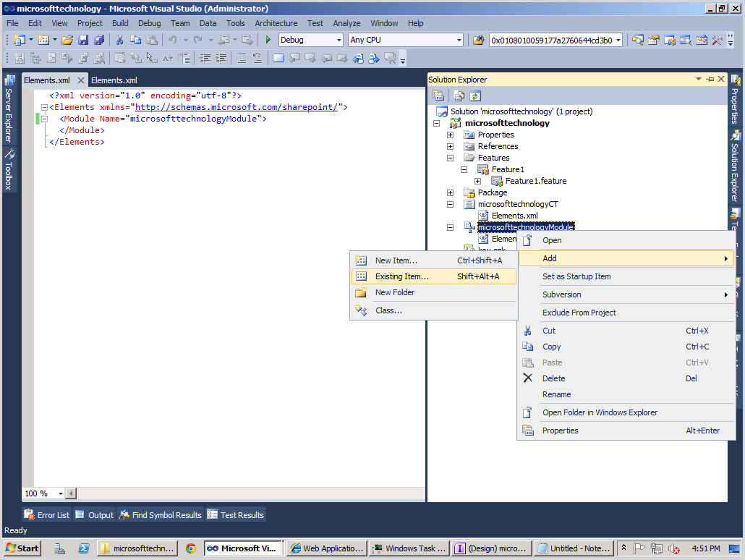Click the Cut icon on the toolbar
The height and width of the screenshot is (560, 745).
(x=119, y=41)
